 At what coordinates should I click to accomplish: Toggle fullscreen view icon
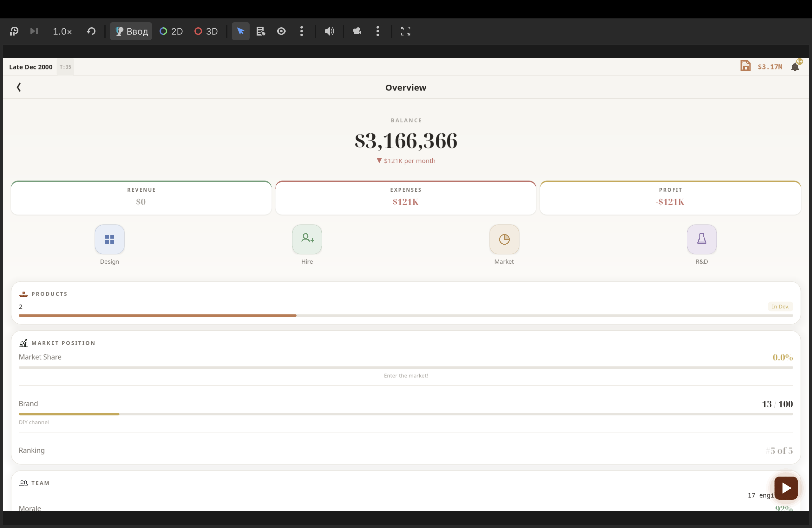pos(405,31)
